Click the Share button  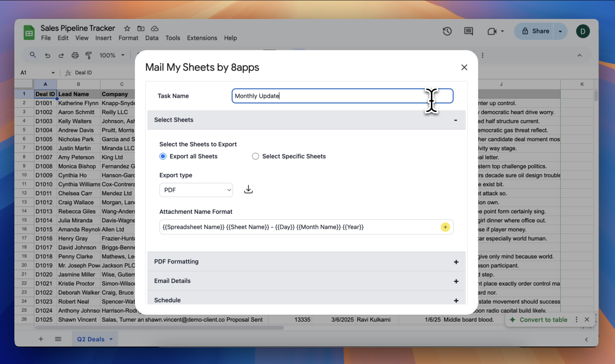point(536,31)
